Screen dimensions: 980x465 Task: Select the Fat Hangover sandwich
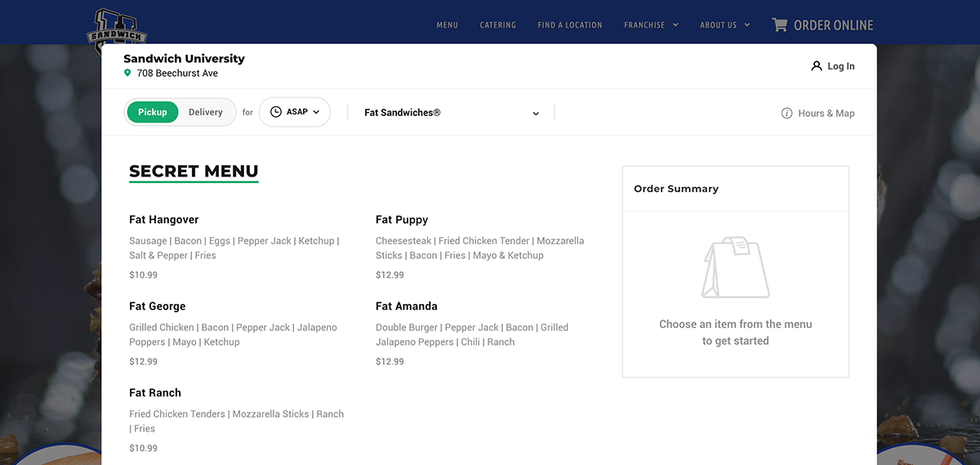point(164,220)
